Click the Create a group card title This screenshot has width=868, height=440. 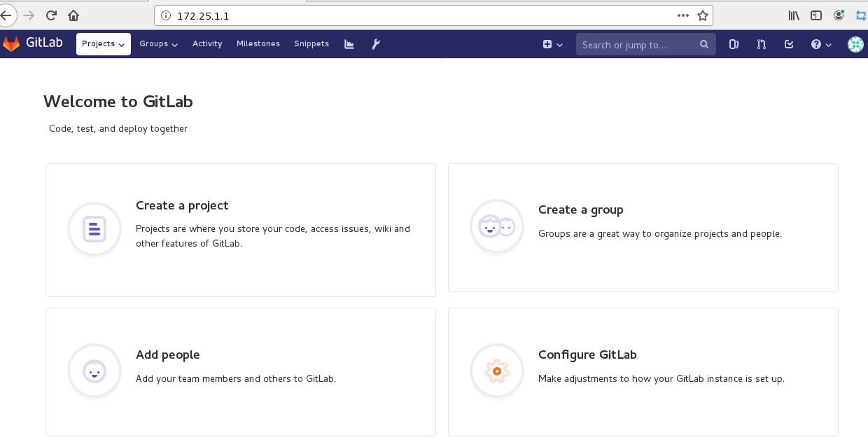pos(580,209)
